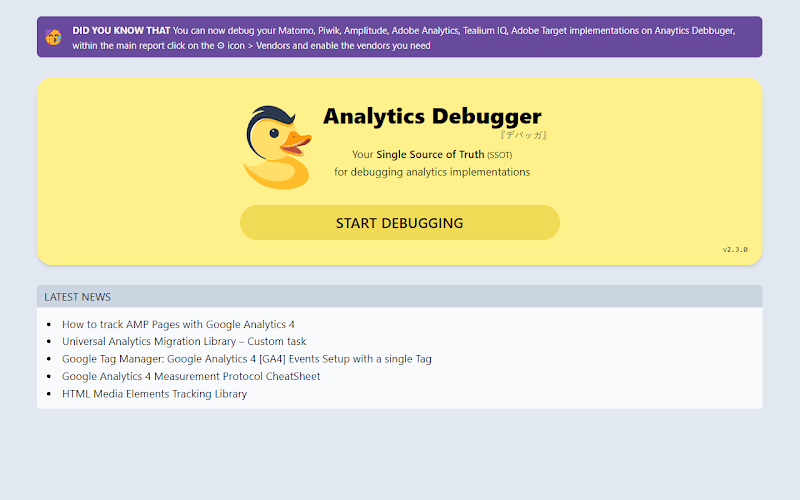Open HTML Media Elements Tracking Library link

(154, 394)
